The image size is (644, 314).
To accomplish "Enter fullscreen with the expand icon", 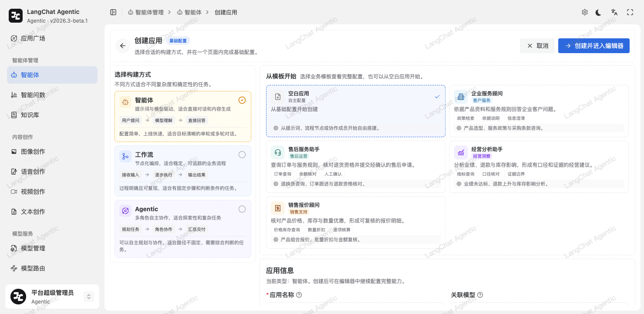I will [630, 12].
